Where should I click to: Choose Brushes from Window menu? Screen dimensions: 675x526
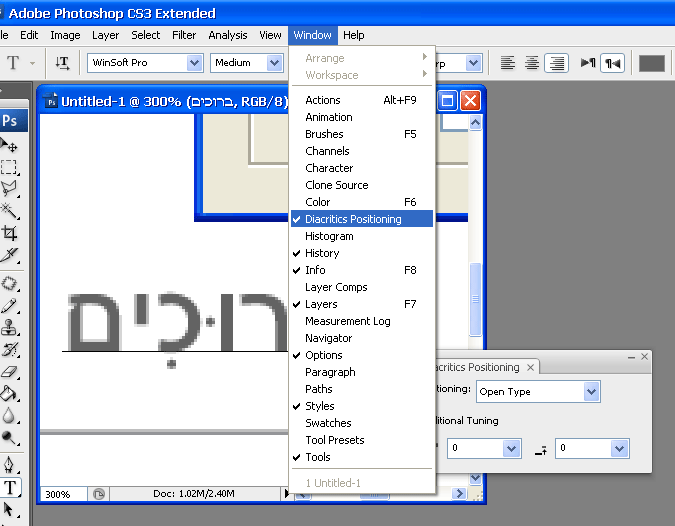(x=362, y=134)
